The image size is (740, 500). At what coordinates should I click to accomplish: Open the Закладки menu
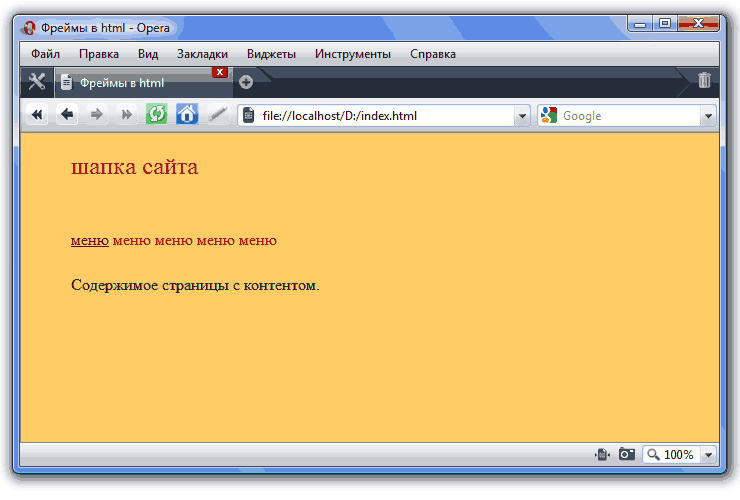(x=202, y=54)
